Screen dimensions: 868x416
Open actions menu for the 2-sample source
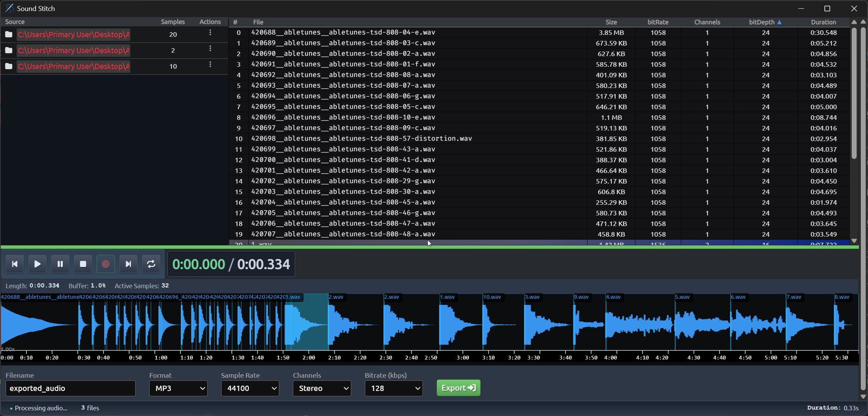[210, 49]
